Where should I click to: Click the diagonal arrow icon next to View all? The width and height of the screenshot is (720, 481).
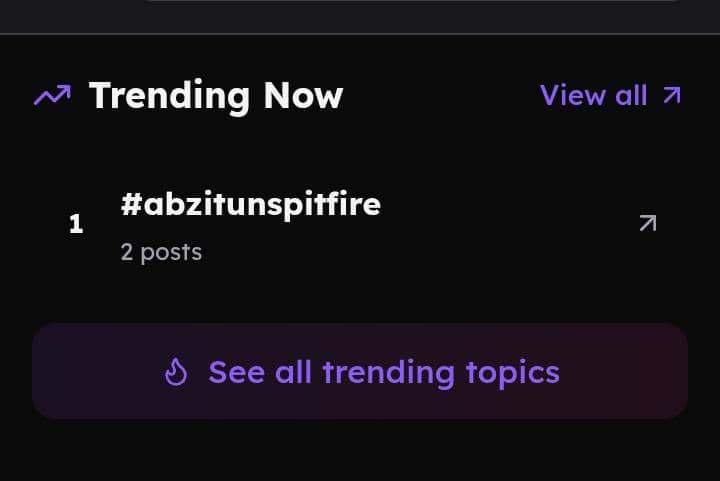tap(672, 95)
